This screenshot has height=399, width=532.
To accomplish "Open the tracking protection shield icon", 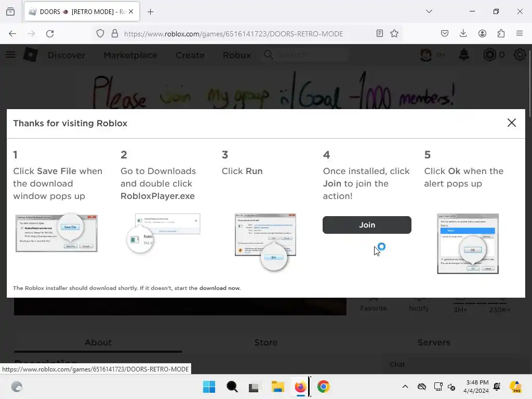I will 100,34.
